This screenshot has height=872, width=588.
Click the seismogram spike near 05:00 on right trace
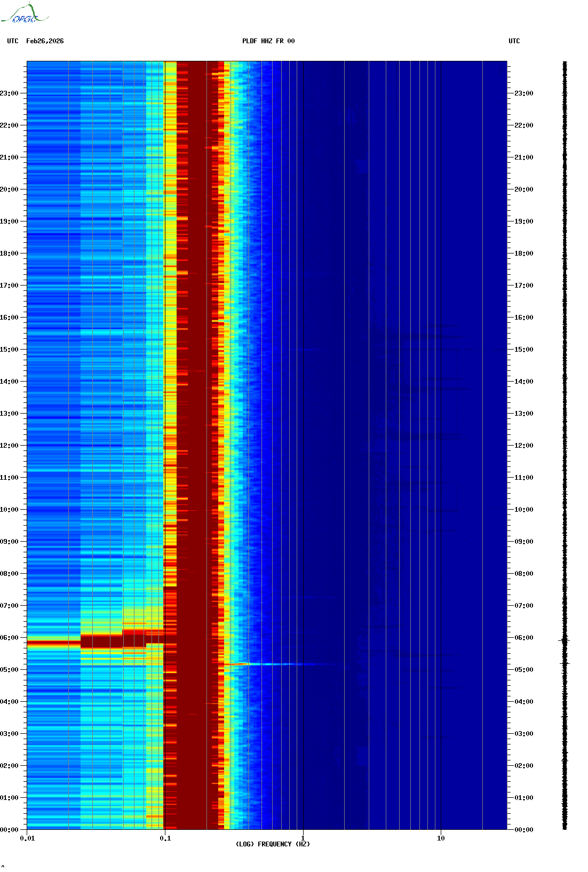tap(565, 663)
